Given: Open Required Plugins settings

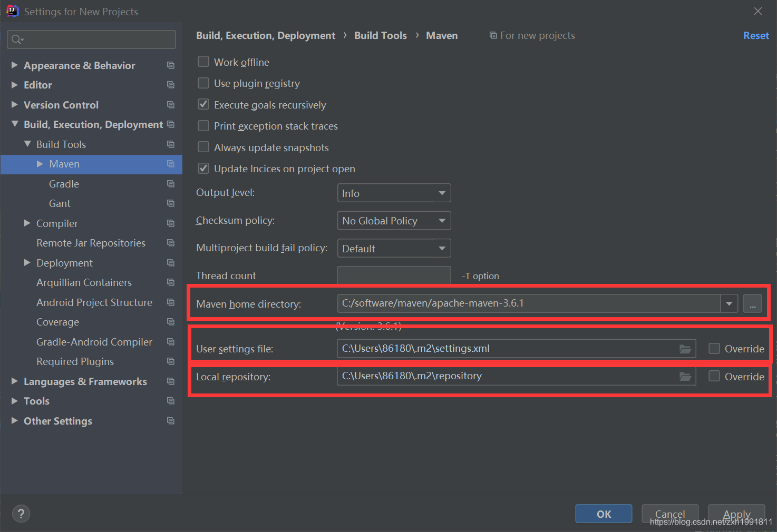Looking at the screenshot, I should 75,361.
